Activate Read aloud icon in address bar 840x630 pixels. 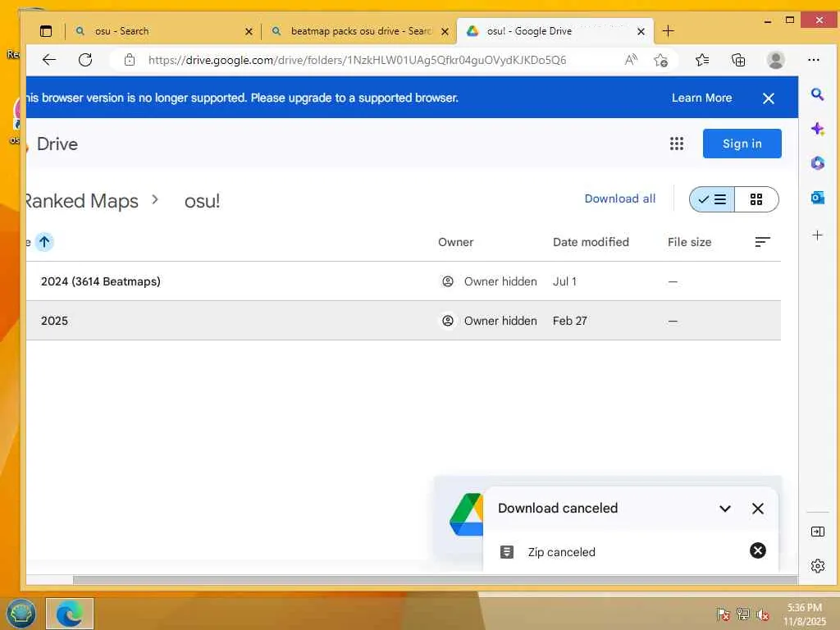coord(631,60)
